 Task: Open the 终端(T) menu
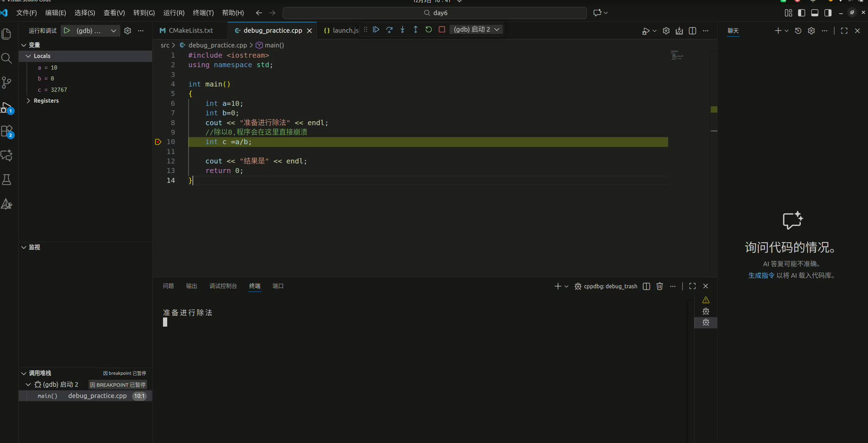[x=203, y=13]
